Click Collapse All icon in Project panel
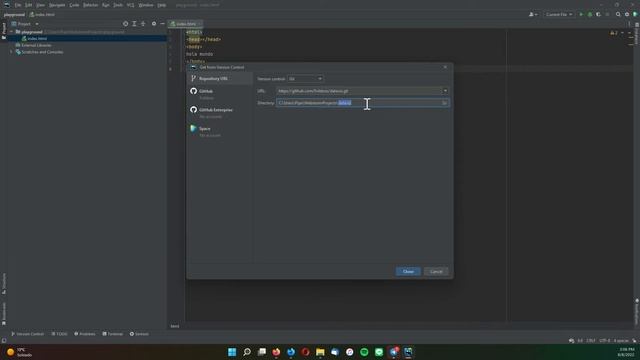 point(143,24)
